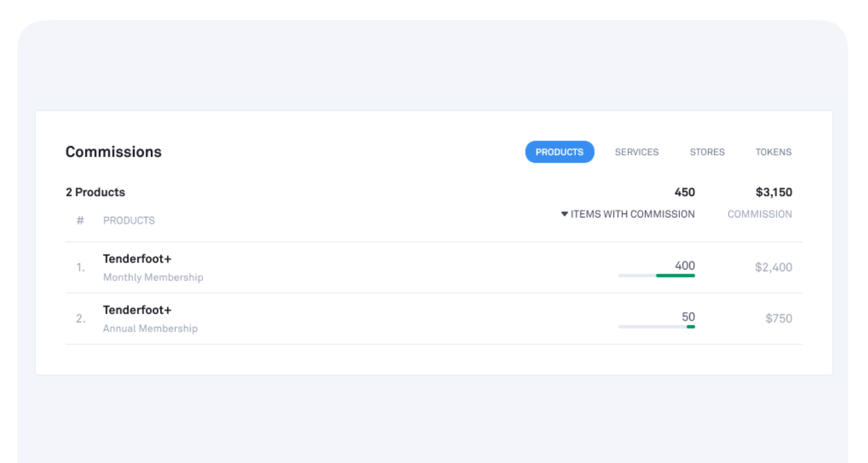Click the $3,150 total commission value

pos(773,193)
